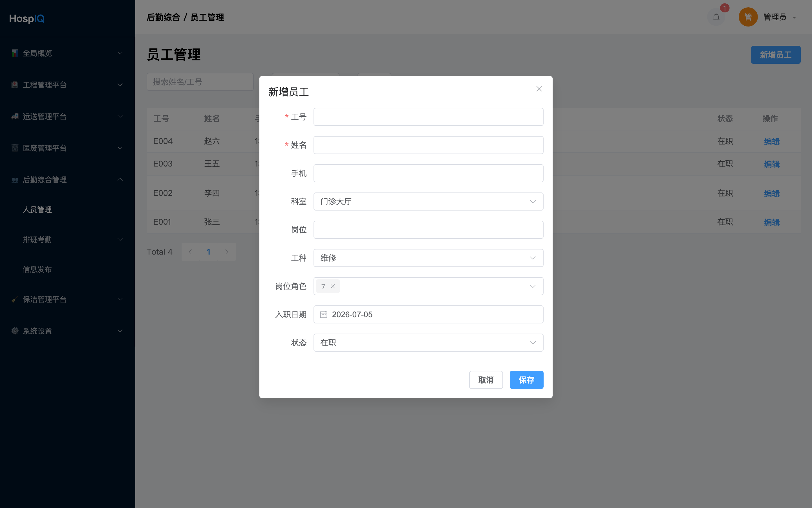This screenshot has width=812, height=508.
Task: Click 编辑 link for 王五 row
Action: [772, 164]
